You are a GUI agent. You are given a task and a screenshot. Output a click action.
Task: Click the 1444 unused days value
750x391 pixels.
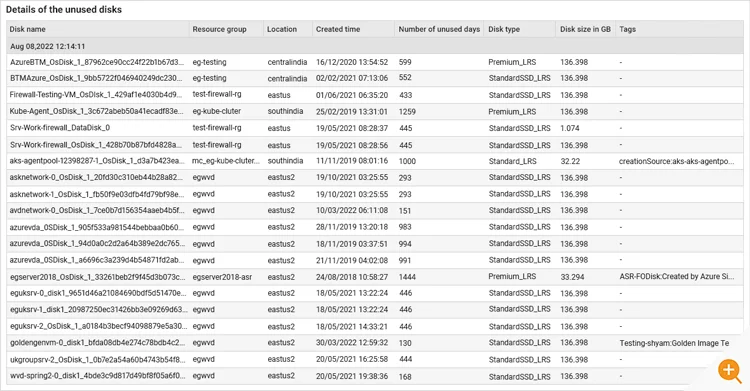(x=408, y=277)
